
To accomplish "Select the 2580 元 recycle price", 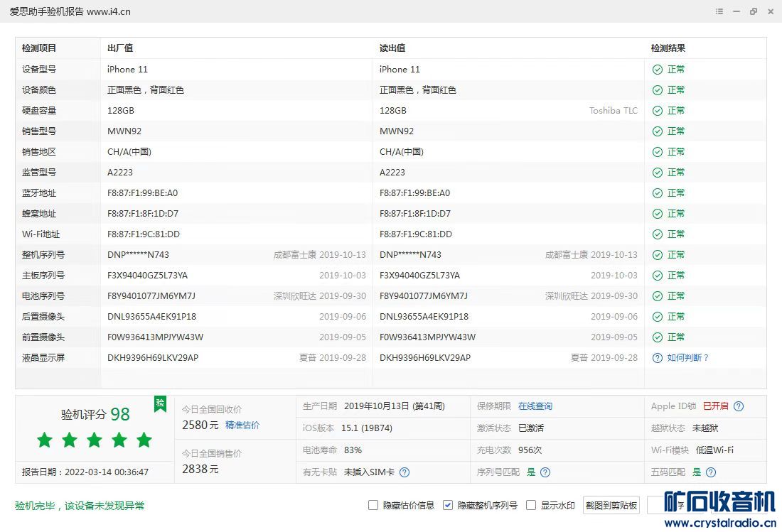I will (200, 425).
